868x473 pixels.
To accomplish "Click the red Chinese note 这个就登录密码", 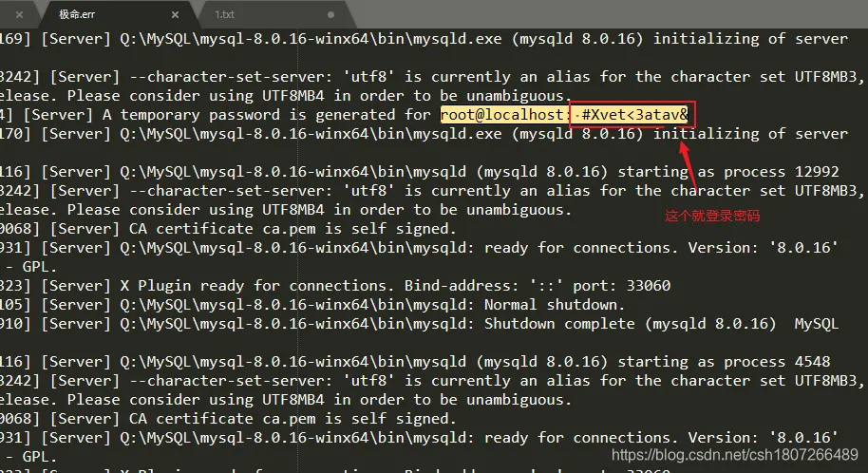I will point(712,216).
